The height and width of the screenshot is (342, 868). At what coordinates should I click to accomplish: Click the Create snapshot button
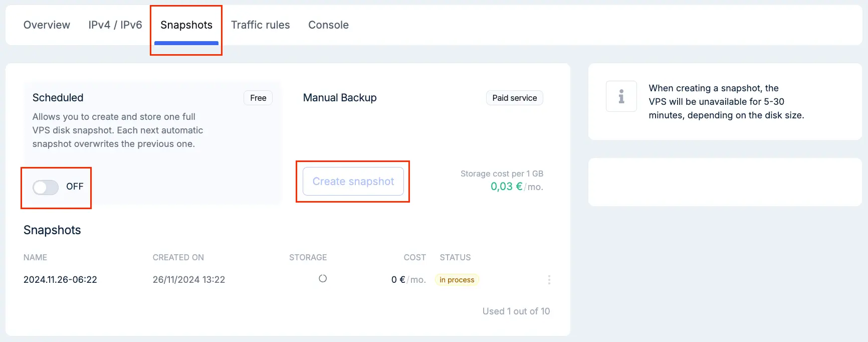coord(353,182)
